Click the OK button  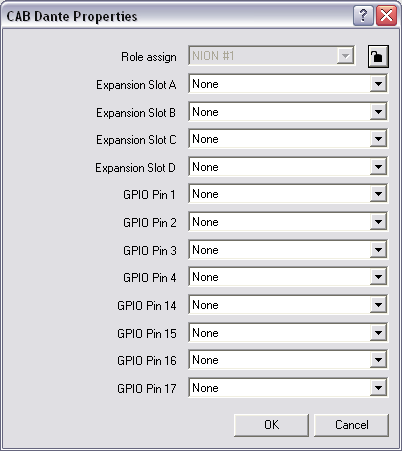pos(271,425)
